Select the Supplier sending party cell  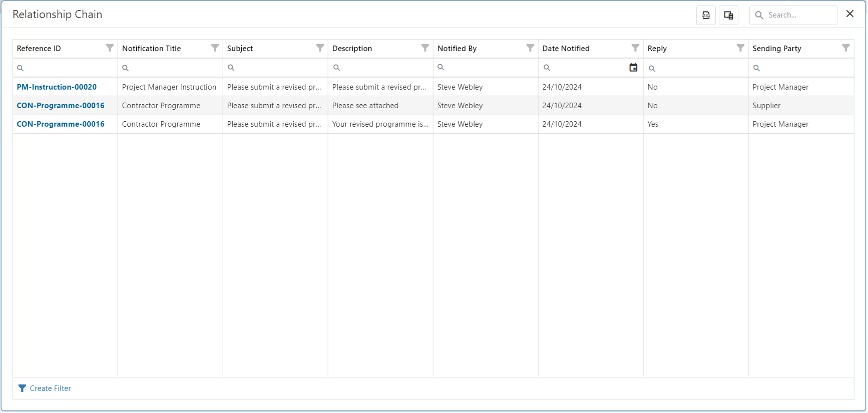coord(801,106)
